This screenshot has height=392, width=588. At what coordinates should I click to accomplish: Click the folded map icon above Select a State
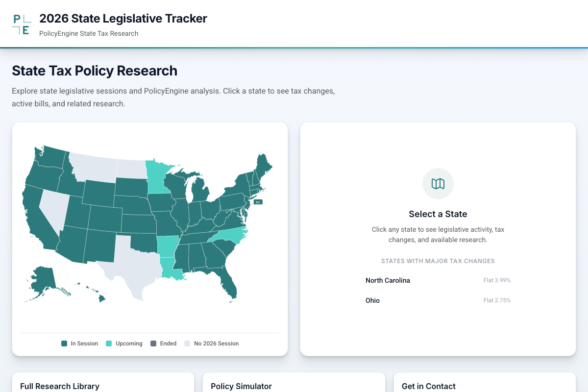pyautogui.click(x=438, y=183)
